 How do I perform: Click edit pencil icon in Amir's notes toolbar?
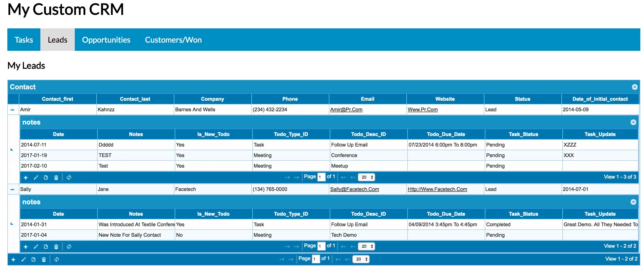pyautogui.click(x=36, y=178)
